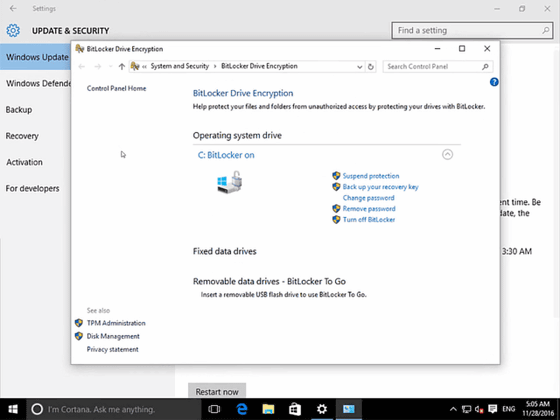Click the Turn off BitLocker link
Viewport: 560px width, 420px height.
tap(369, 220)
